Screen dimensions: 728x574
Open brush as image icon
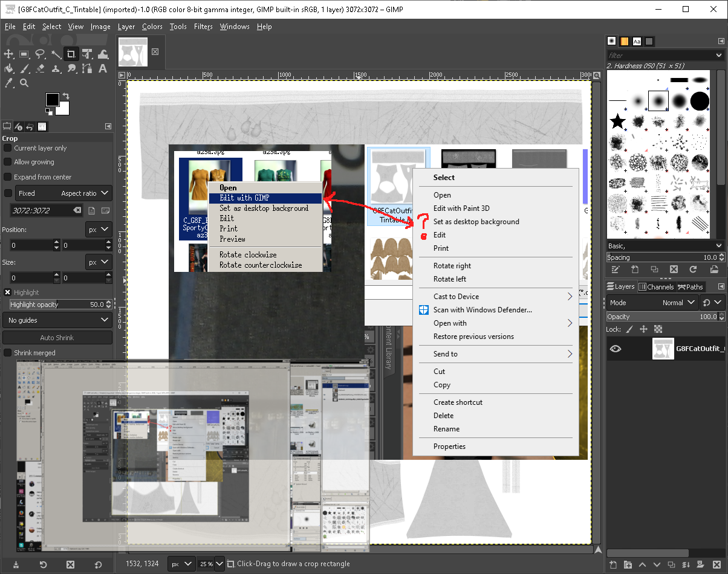[x=713, y=269]
